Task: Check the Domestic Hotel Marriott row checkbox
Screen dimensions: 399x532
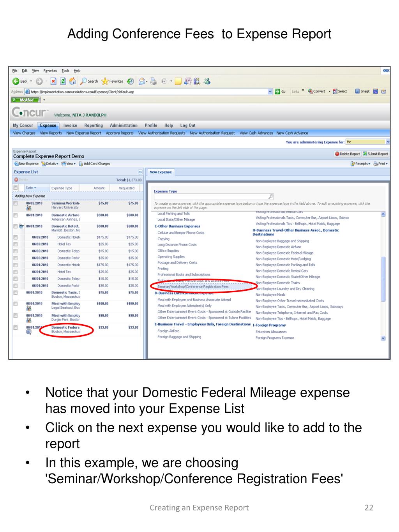Action: tap(16, 226)
